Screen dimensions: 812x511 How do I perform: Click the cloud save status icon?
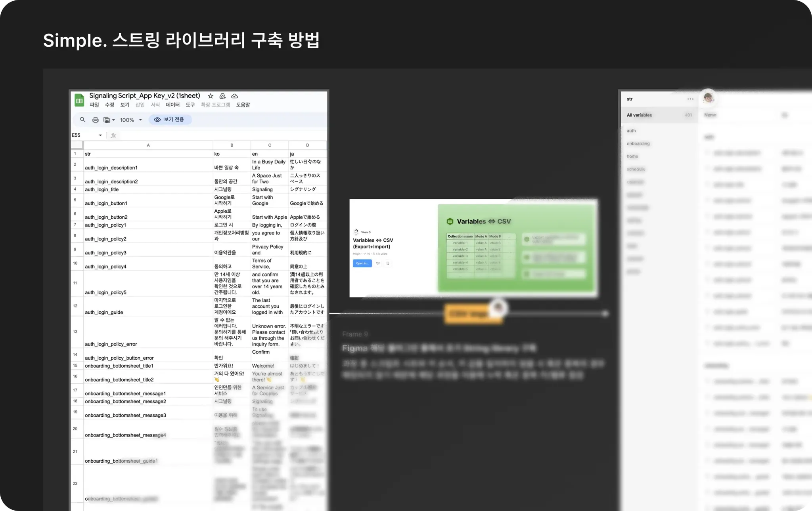click(x=235, y=96)
